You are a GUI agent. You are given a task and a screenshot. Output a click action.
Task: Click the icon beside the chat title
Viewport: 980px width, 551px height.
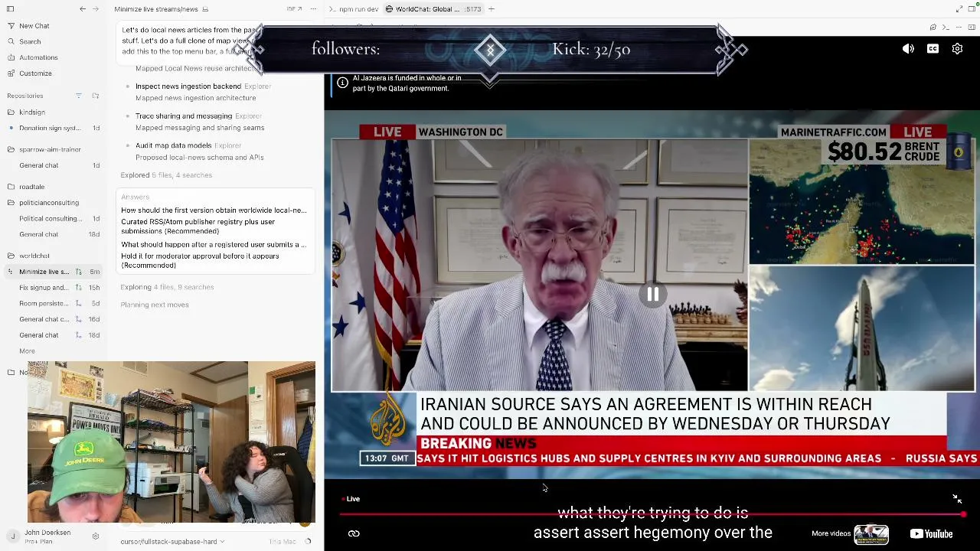tap(205, 9)
